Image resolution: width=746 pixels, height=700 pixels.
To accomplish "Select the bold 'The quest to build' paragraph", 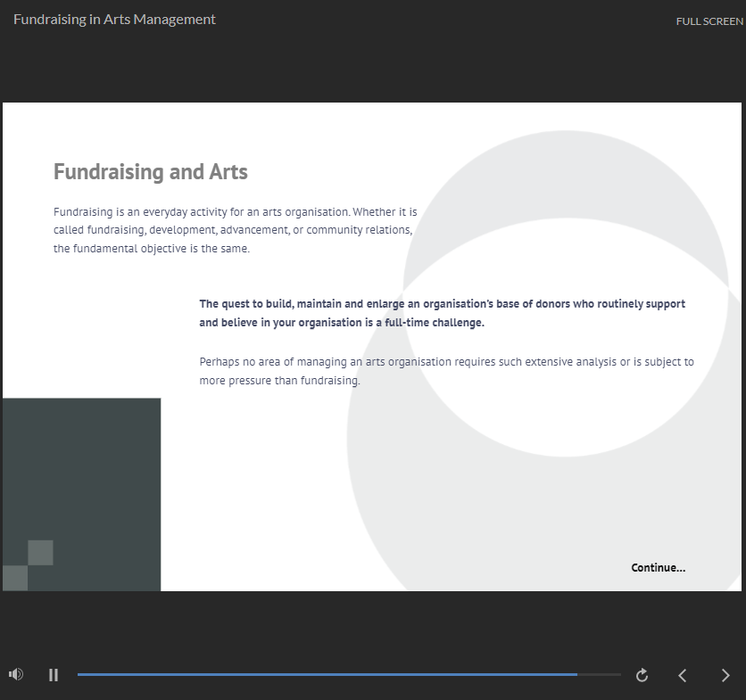I will tap(442, 313).
